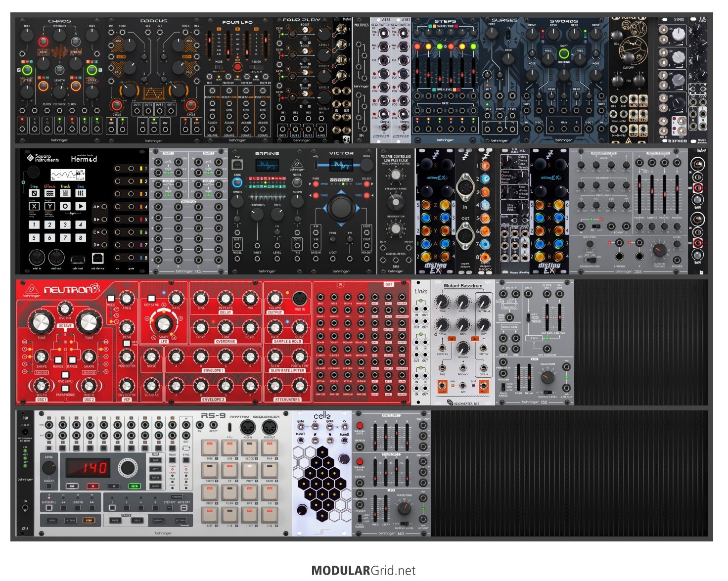Flip the PSU ON power switch
The width and height of the screenshot is (728, 581).
click(25, 508)
